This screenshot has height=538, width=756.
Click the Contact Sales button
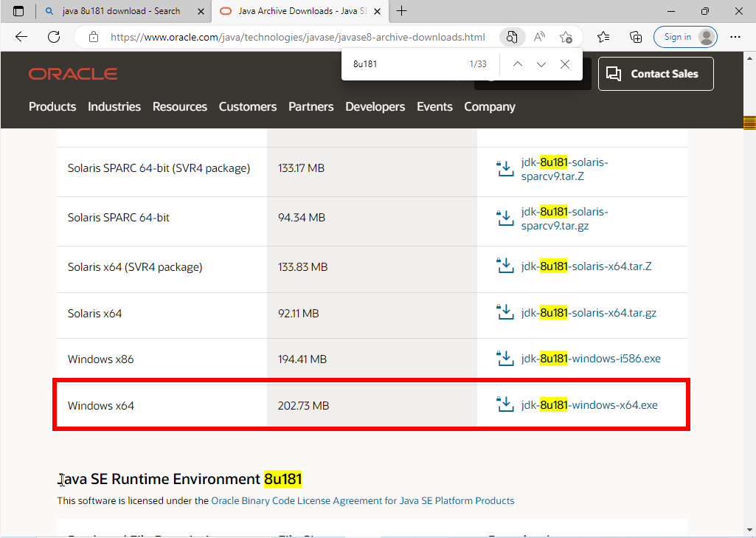point(656,74)
